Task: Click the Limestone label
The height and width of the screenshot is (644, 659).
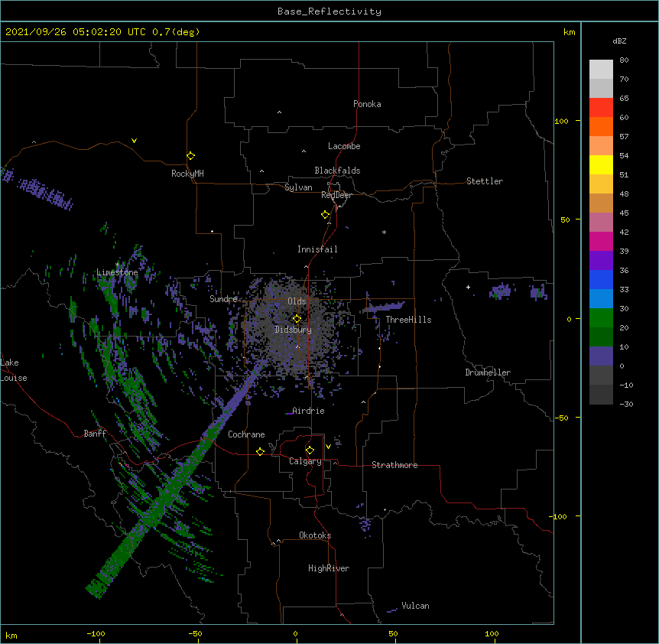Action: point(117,272)
